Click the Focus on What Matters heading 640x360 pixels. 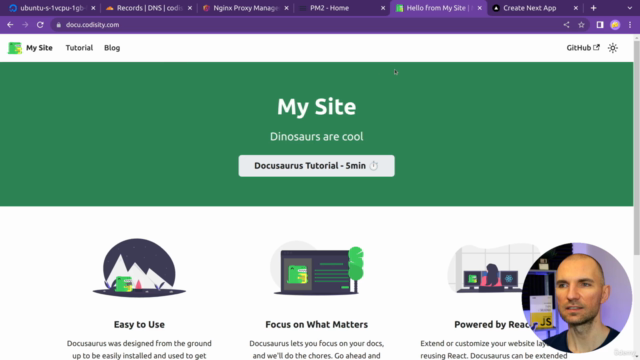[316, 324]
